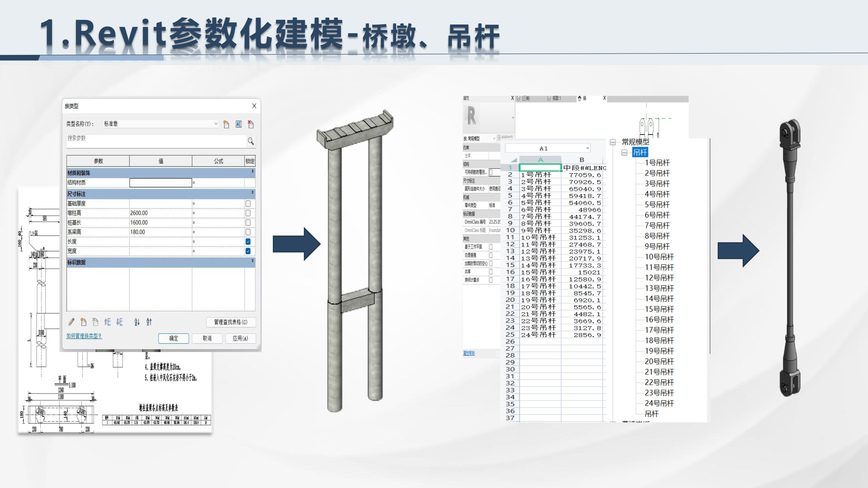This screenshot has width=868, height=488.
Task: Toggle the 总是垂直 checkbox
Action: point(491,255)
